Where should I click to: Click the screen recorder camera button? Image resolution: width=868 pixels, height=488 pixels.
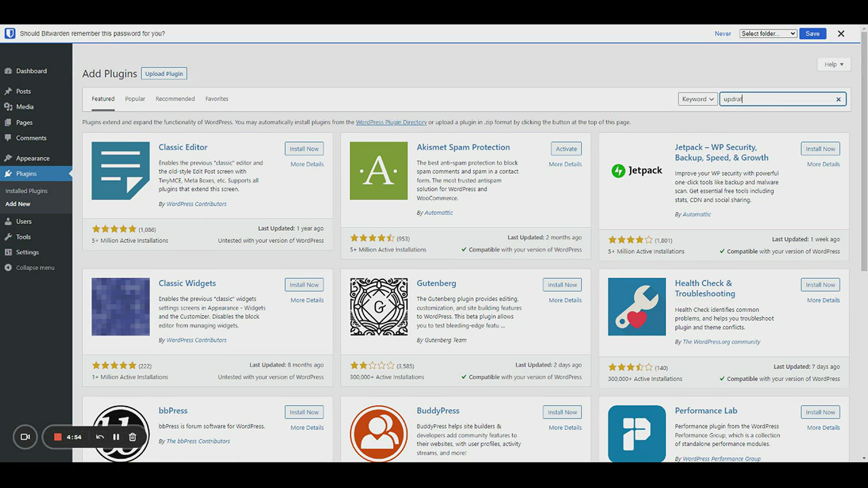(25, 437)
